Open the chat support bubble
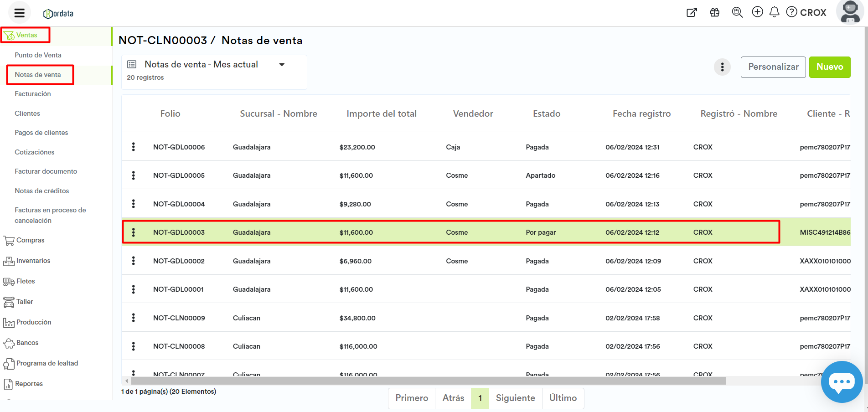 [841, 382]
